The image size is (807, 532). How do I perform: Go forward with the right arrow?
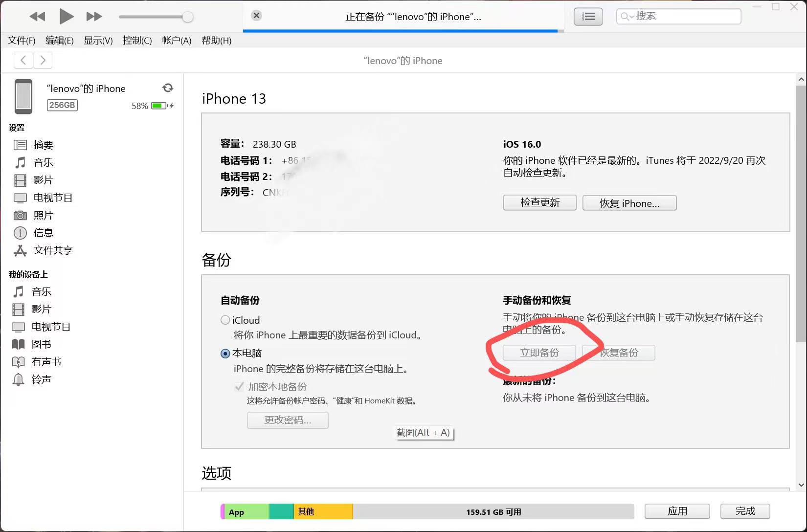click(43, 61)
